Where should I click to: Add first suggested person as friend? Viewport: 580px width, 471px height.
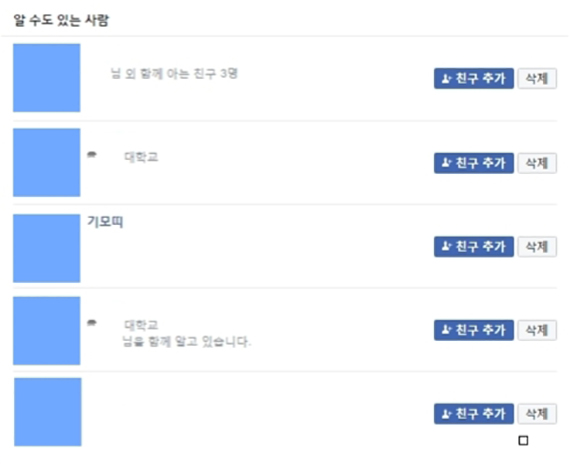click(x=473, y=78)
